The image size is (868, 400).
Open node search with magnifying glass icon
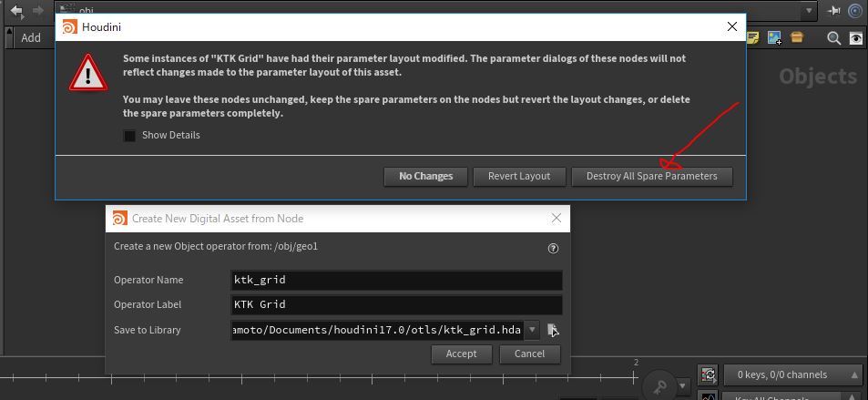tap(833, 37)
